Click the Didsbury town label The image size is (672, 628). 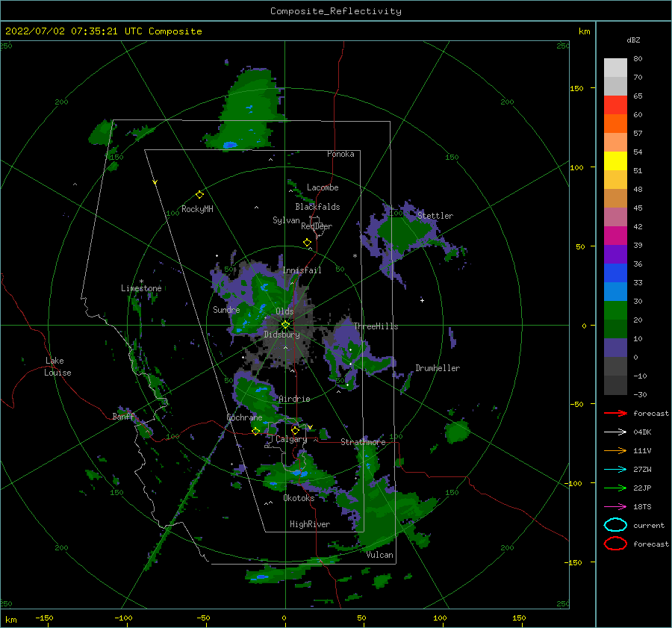(281, 335)
